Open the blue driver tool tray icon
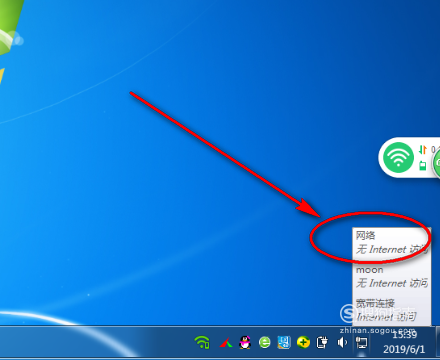Image resolution: width=440 pixels, height=360 pixels. [x=284, y=342]
